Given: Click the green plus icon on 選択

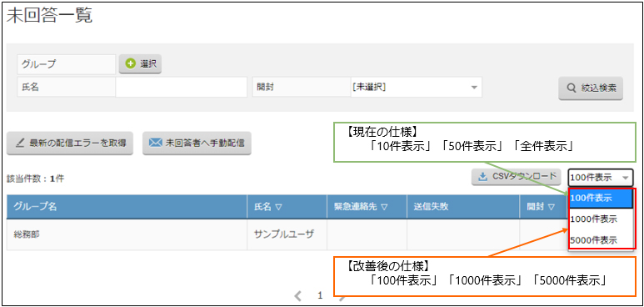Looking at the screenshot, I should [130, 63].
